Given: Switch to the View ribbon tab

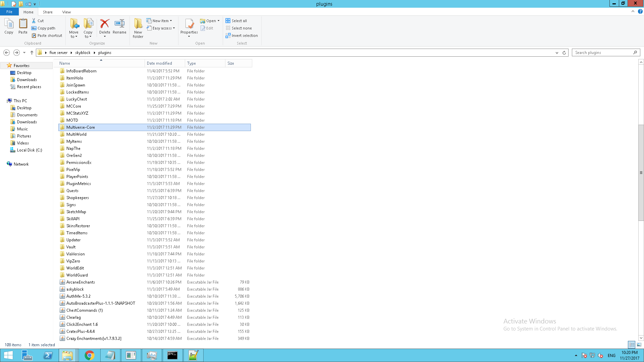Looking at the screenshot, I should 66,12.
